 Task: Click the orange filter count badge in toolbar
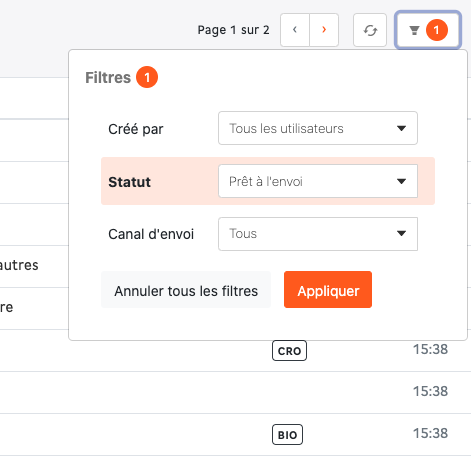click(x=437, y=30)
